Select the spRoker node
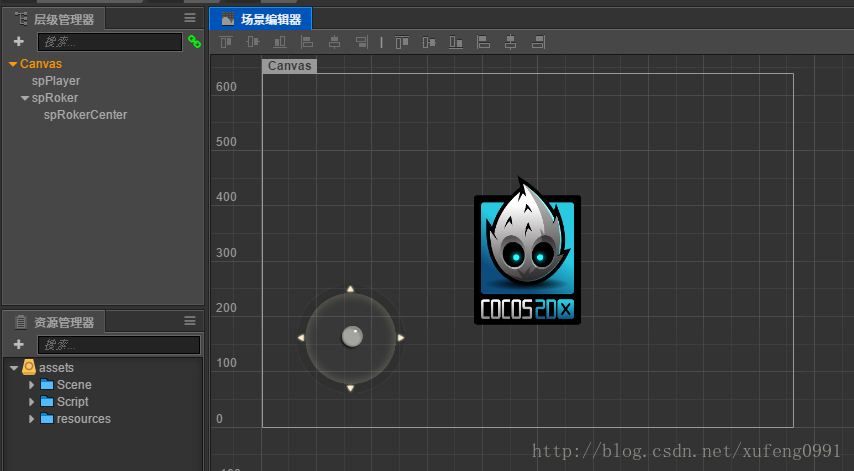The image size is (854, 471). 54,97
